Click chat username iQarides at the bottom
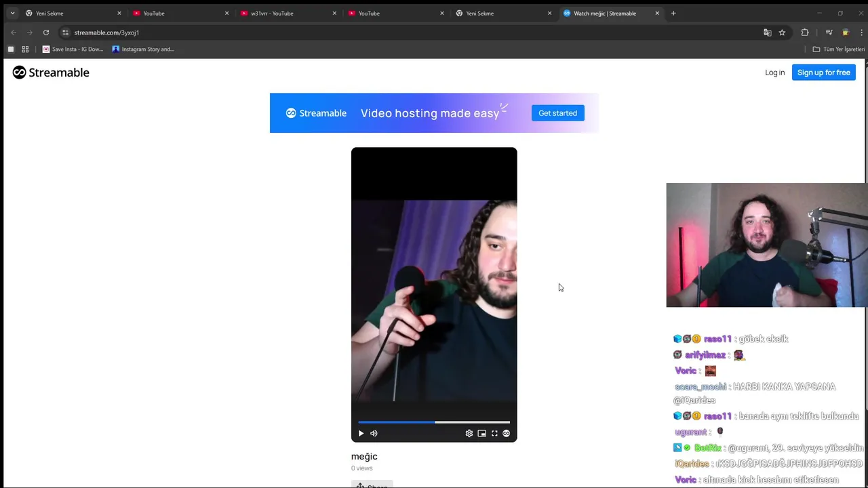 pyautogui.click(x=692, y=464)
